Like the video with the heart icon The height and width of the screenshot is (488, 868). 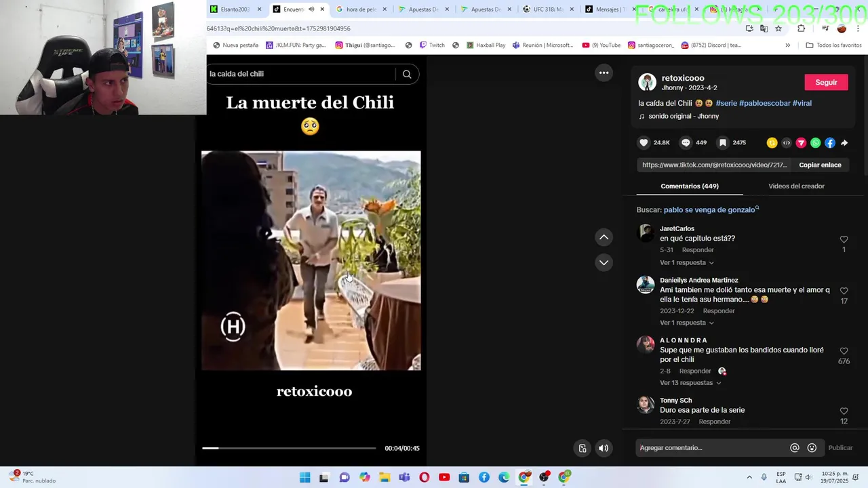[x=644, y=142]
